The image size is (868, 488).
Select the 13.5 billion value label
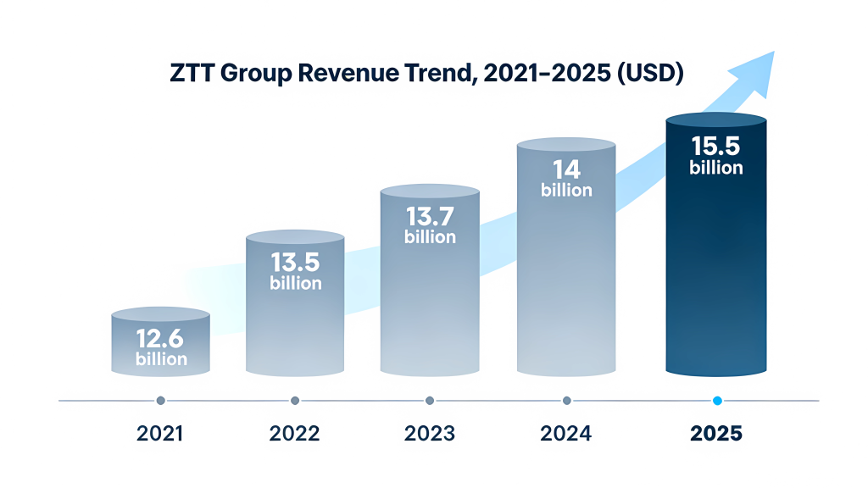click(296, 272)
